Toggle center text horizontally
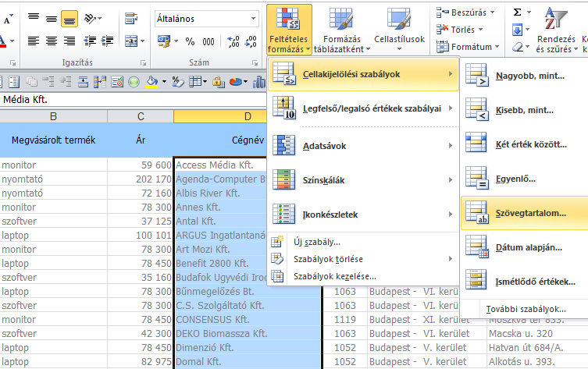 (x=52, y=41)
